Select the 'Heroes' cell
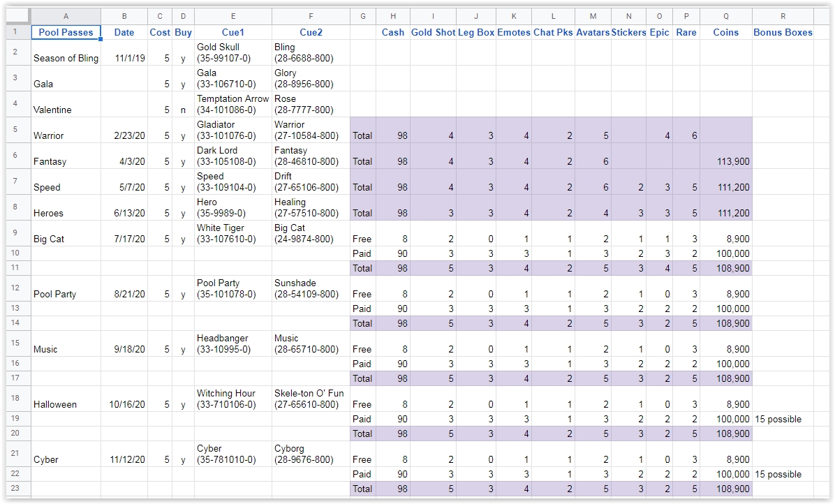This screenshot has width=835, height=504. click(66, 207)
